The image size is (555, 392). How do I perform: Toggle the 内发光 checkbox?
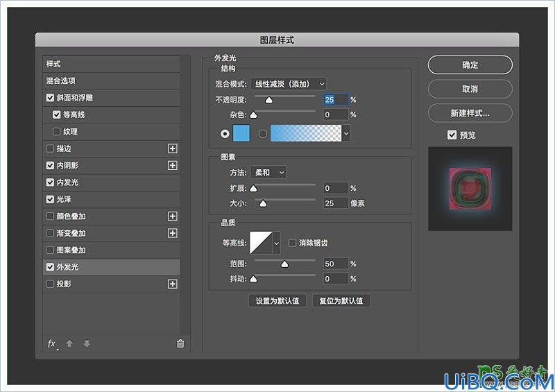(50, 182)
